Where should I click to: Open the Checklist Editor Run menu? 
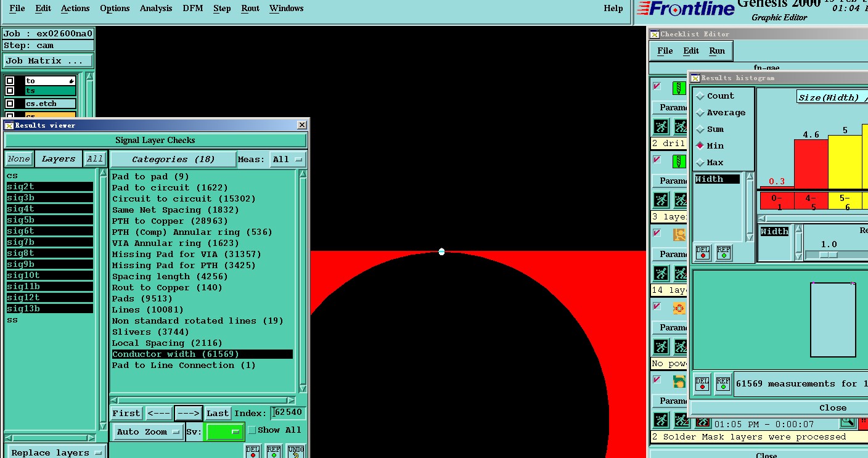click(717, 51)
